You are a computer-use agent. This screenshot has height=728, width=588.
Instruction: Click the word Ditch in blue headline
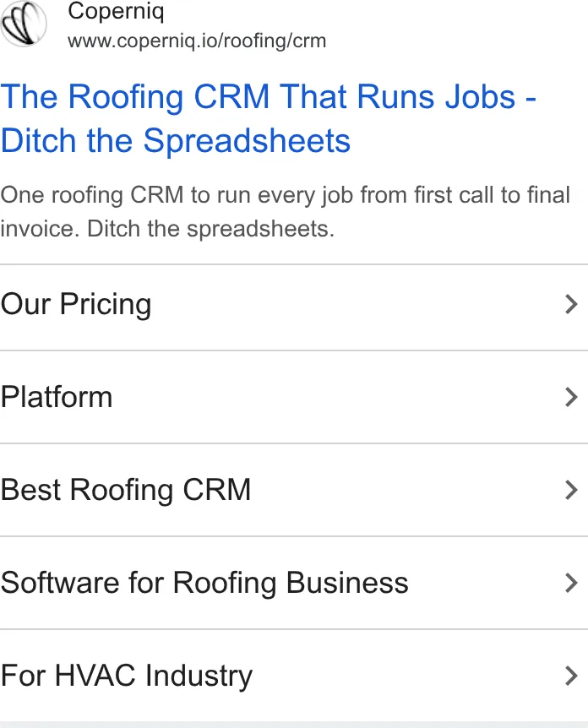[39, 141]
